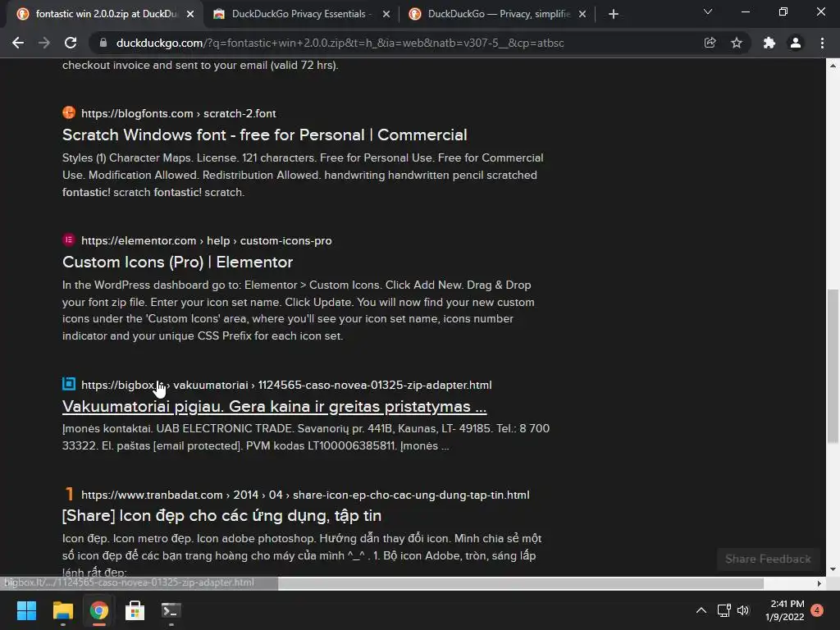
Task: Open the volume speaker tray icon
Action: click(743, 610)
